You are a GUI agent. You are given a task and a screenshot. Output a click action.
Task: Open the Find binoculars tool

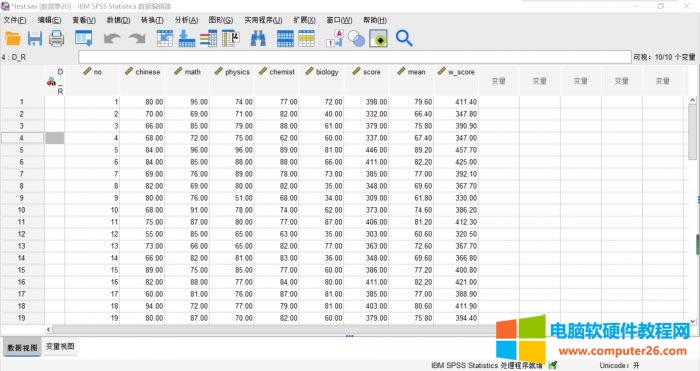point(258,39)
